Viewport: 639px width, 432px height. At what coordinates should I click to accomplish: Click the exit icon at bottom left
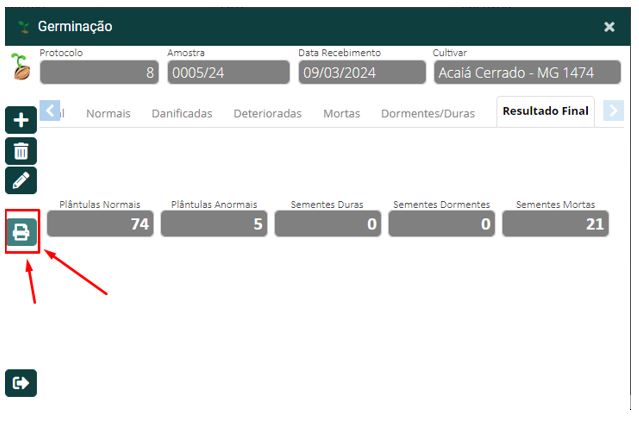(x=21, y=382)
